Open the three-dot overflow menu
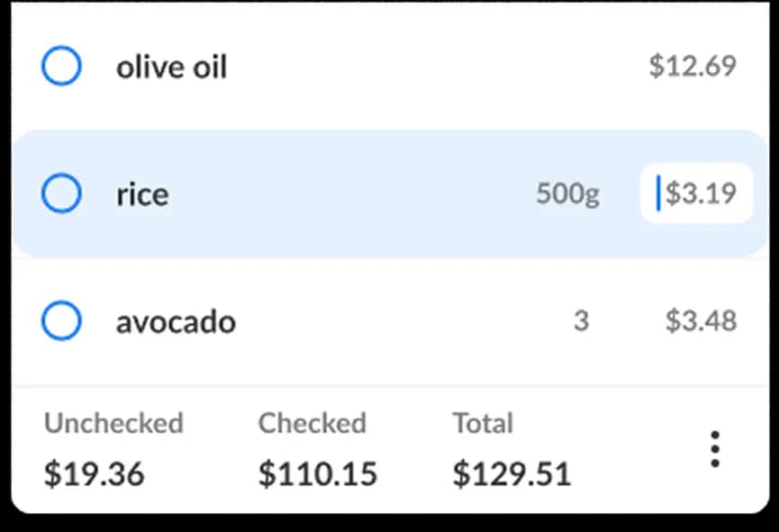 pos(715,446)
